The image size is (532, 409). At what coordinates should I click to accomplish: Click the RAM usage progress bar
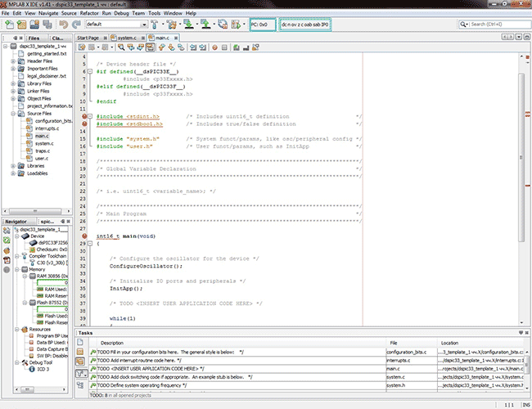point(52,282)
